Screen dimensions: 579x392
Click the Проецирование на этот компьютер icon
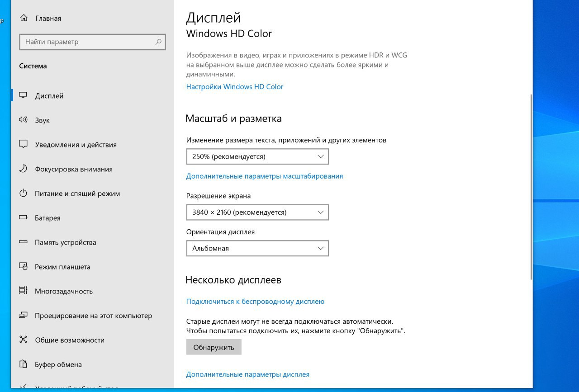pos(23,315)
